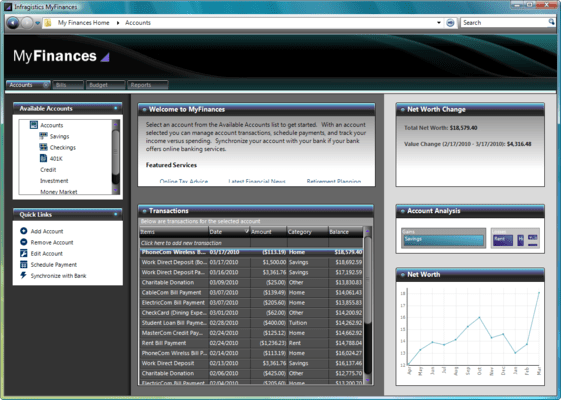Collapse the Welcome to MyFinances panel
561x400 pixels.
(x=144, y=109)
